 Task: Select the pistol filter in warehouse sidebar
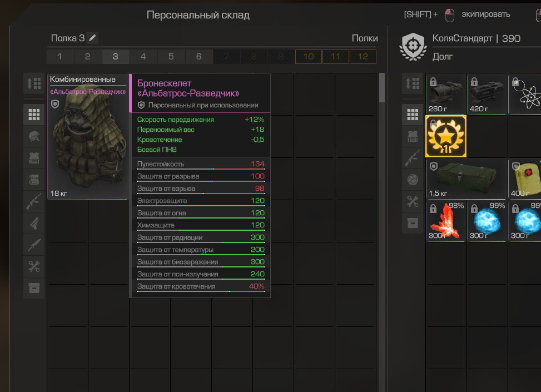click(x=34, y=224)
